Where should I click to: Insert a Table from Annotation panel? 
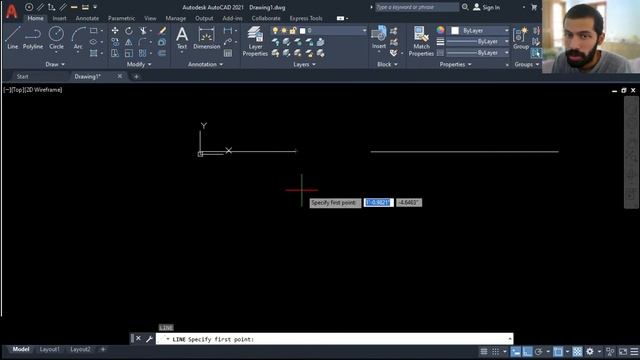[228, 53]
